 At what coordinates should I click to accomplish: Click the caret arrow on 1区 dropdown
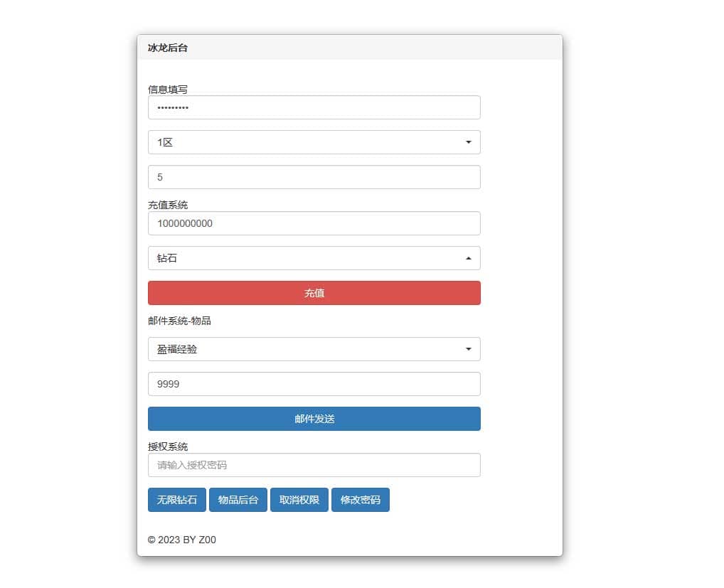pos(468,142)
